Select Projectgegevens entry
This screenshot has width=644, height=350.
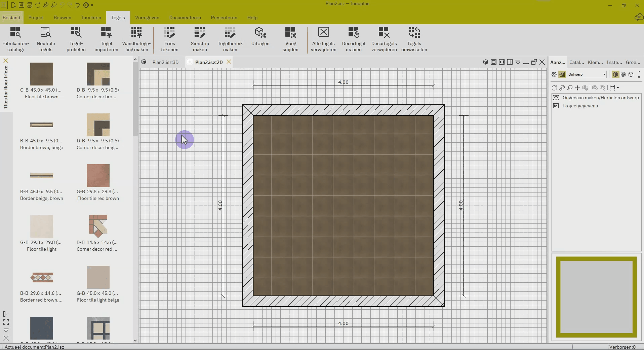[580, 106]
